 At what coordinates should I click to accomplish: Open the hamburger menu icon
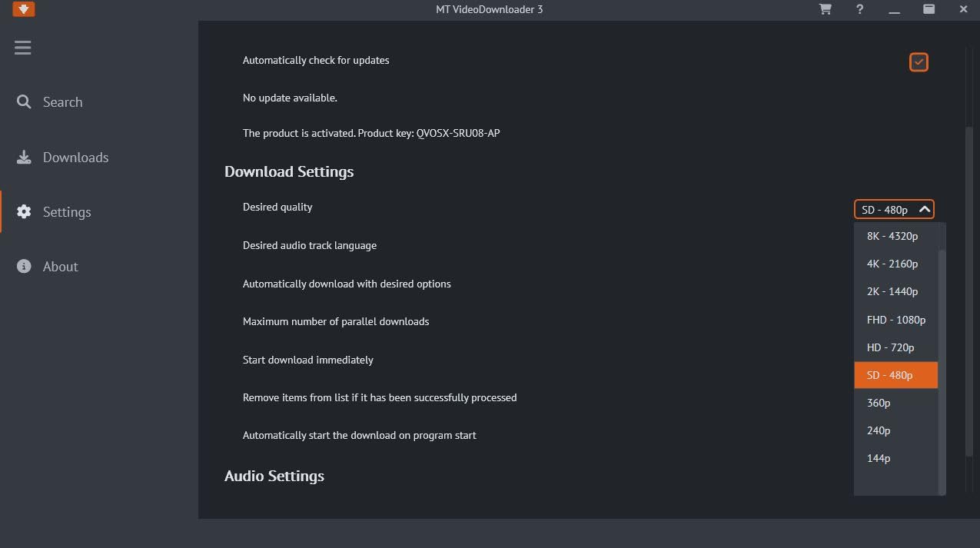22,48
